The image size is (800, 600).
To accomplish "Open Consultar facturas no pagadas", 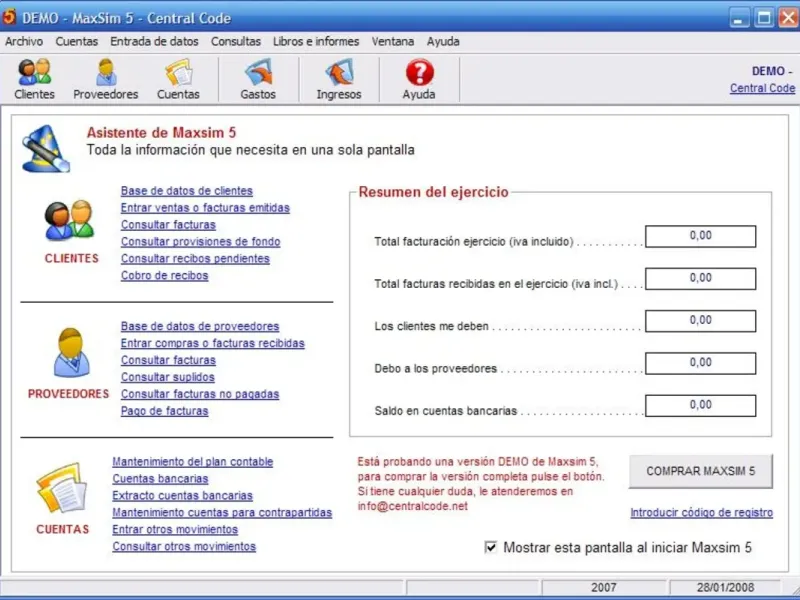I will (x=200, y=394).
